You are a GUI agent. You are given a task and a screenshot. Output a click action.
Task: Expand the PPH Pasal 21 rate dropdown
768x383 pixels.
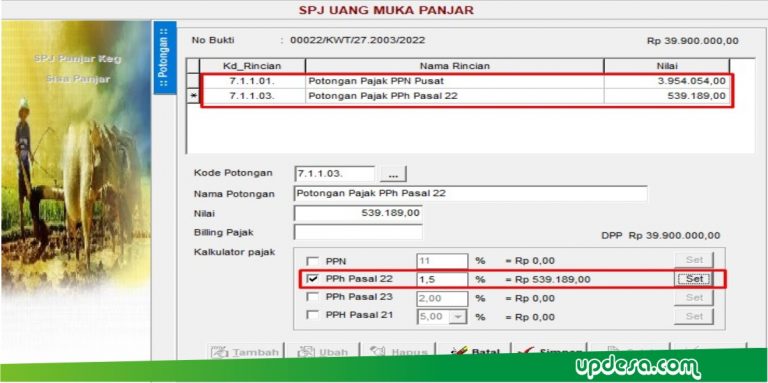point(458,317)
